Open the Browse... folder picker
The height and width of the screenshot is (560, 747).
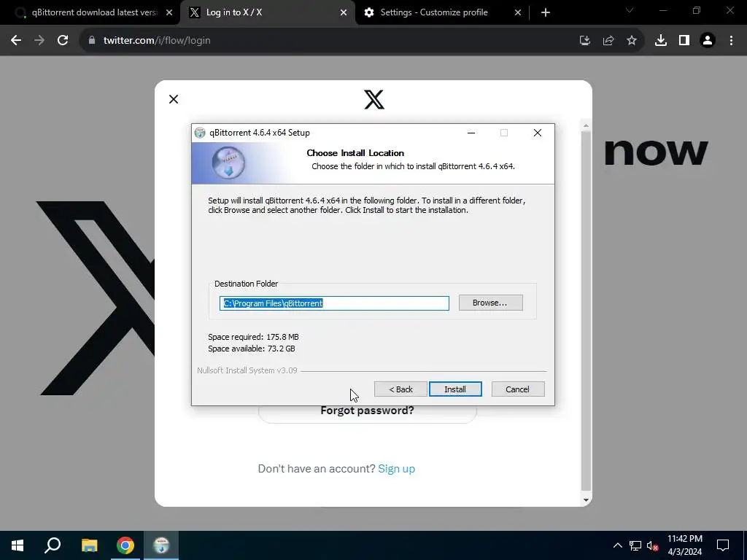(491, 303)
